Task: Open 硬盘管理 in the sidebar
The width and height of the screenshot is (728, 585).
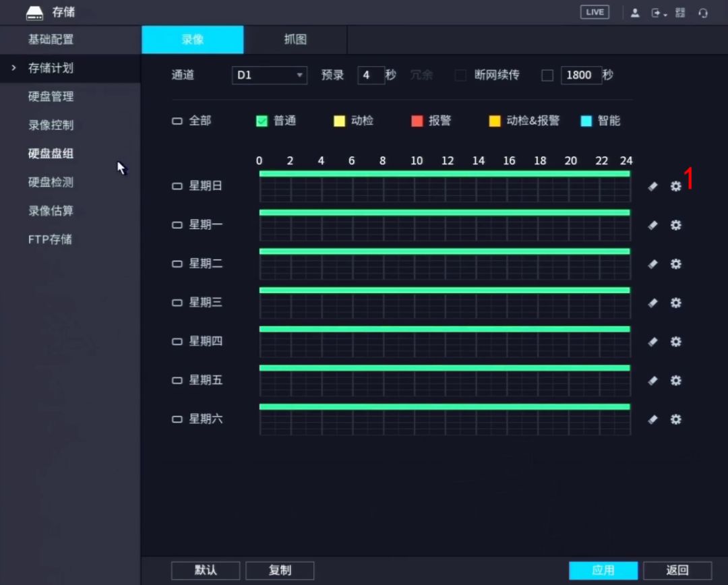Action: (x=51, y=96)
